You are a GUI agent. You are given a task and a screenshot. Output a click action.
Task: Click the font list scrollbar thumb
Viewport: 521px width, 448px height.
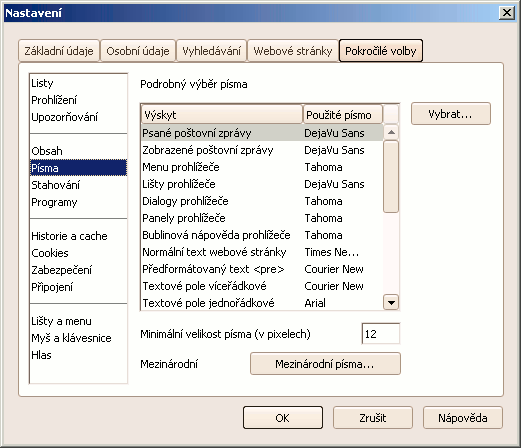tap(391, 176)
